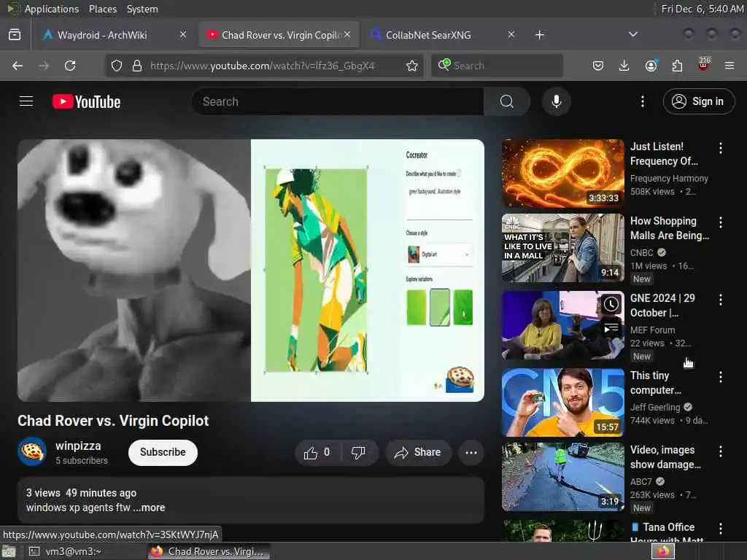The height and width of the screenshot is (560, 747).
Task: Dislike the video with thumbs down
Action: click(x=359, y=452)
